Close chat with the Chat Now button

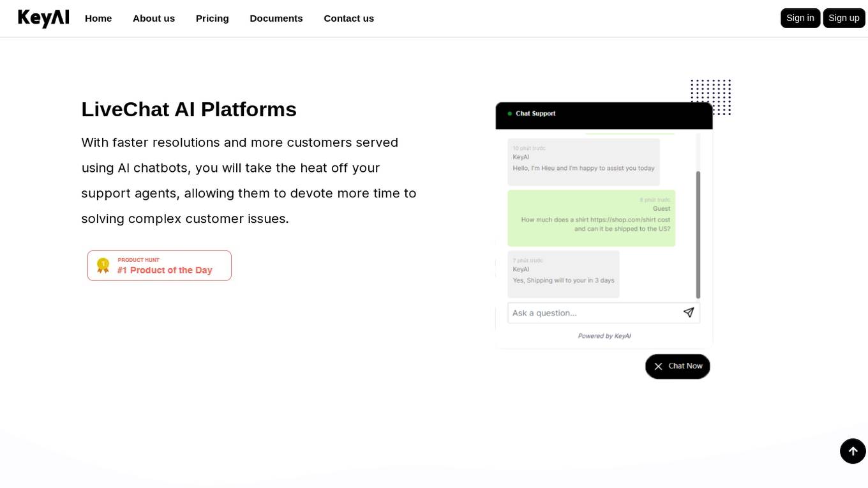678,367
